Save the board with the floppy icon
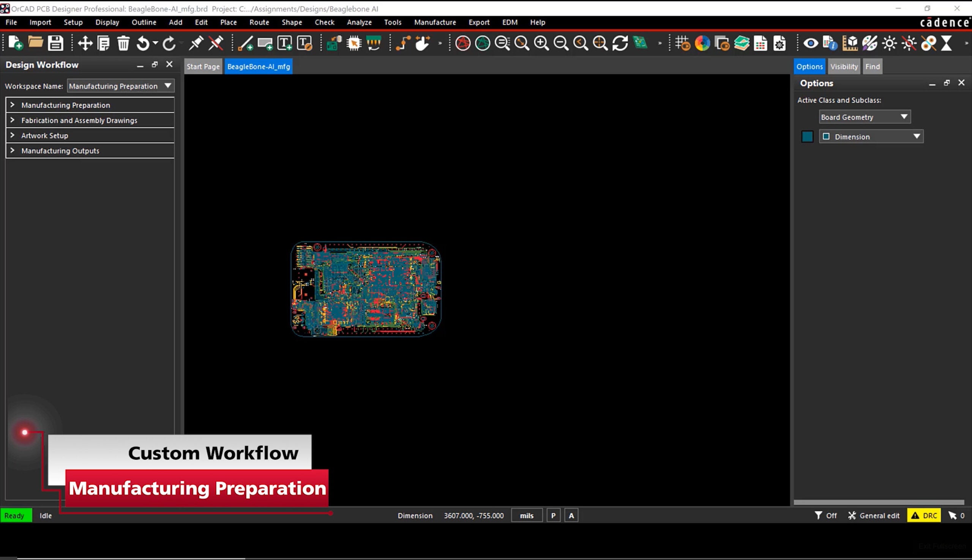 pyautogui.click(x=55, y=43)
